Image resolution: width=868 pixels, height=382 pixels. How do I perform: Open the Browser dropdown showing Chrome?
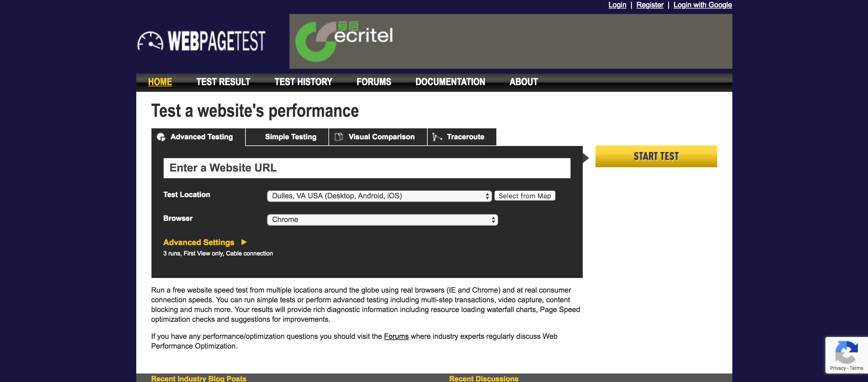382,220
